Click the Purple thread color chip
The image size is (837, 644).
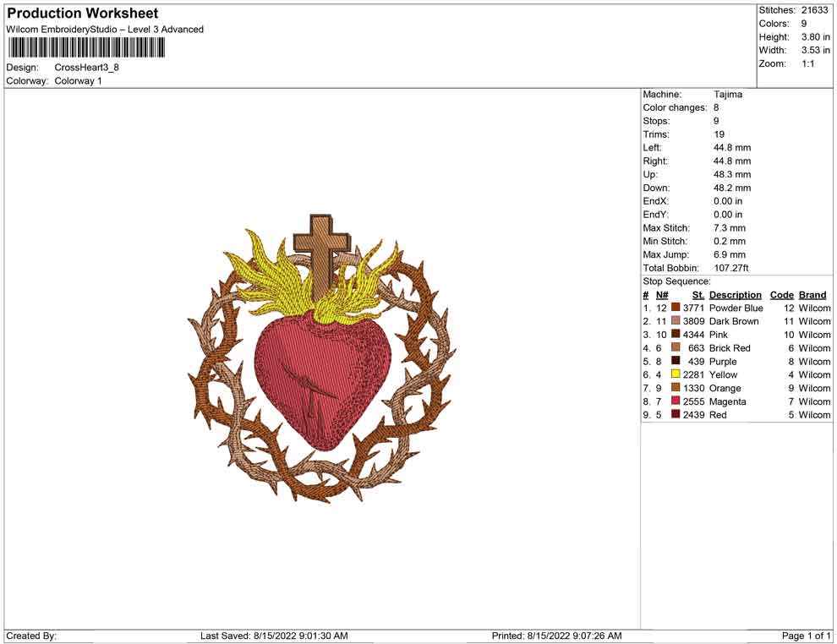coord(674,361)
